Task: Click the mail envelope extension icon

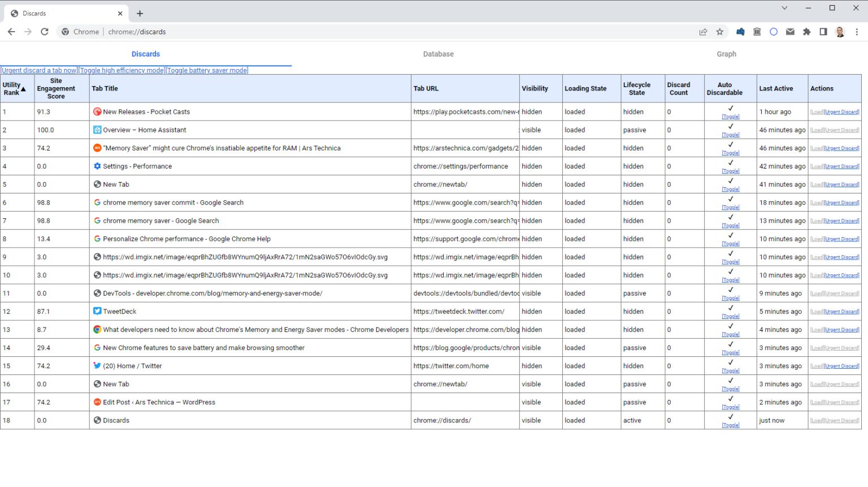Action: point(791,32)
